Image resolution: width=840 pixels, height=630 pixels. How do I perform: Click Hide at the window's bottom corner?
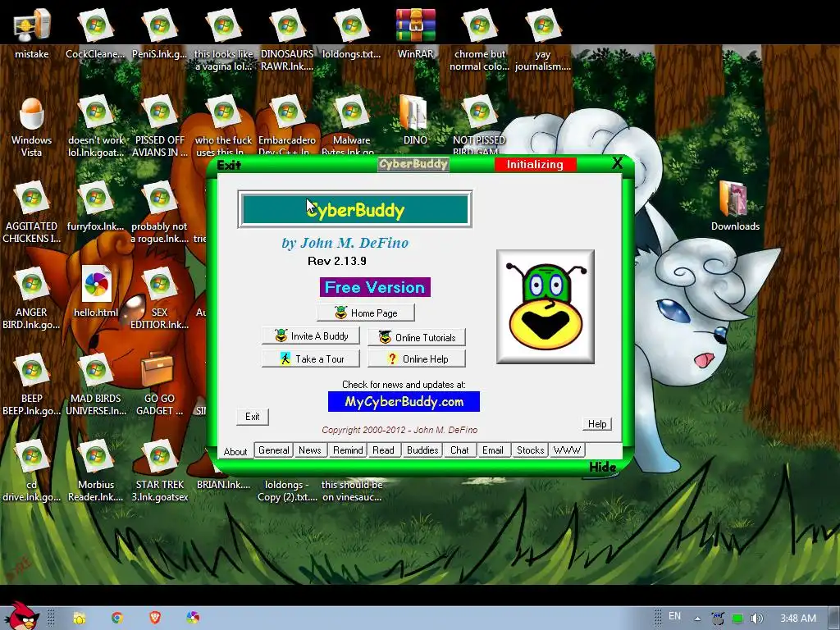(x=602, y=467)
